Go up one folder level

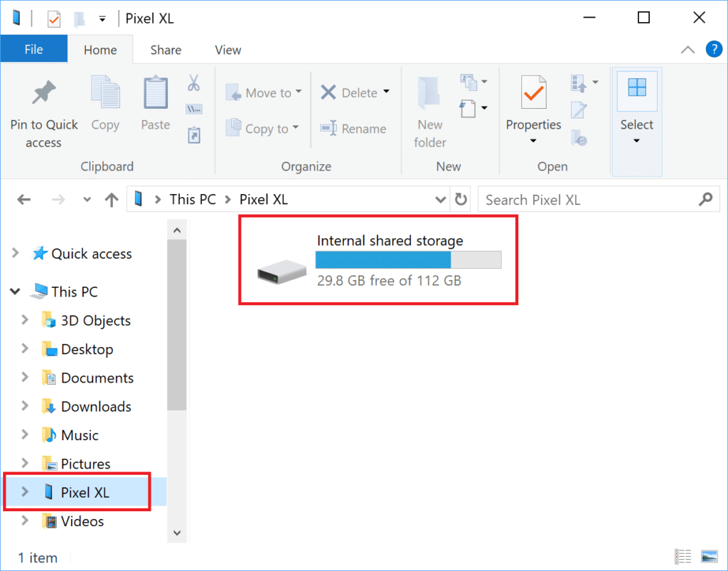click(x=112, y=200)
